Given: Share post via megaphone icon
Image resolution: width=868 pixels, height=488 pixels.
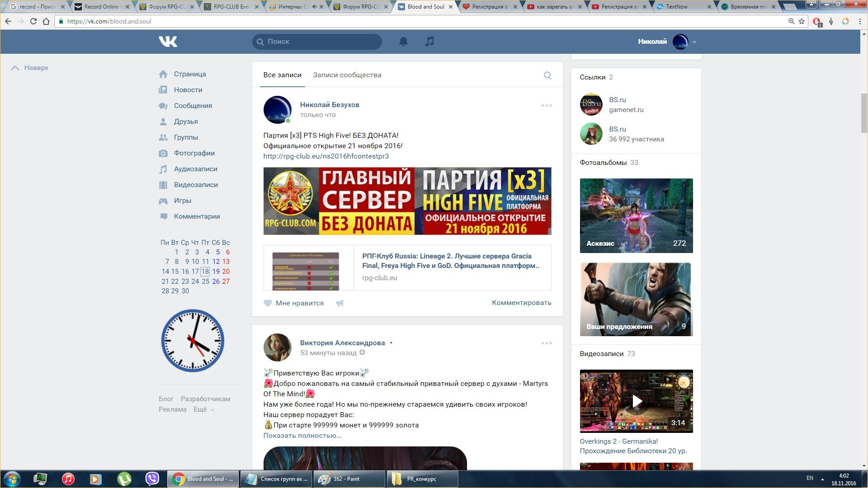Looking at the screenshot, I should point(340,303).
